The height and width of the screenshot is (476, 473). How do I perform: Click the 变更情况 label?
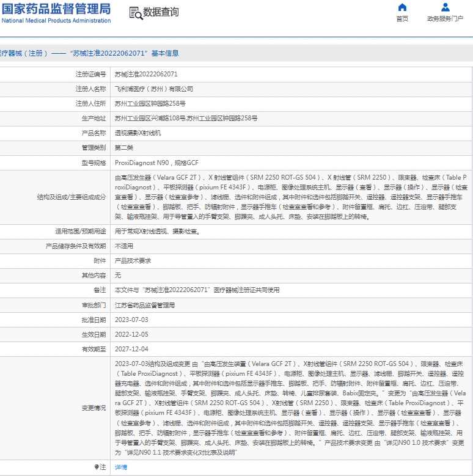coord(94,408)
